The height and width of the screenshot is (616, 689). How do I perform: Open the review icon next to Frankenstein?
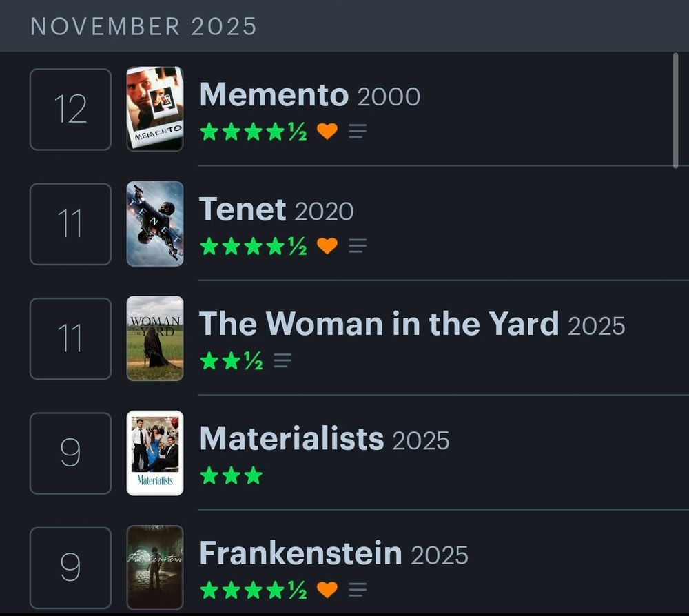(x=357, y=589)
